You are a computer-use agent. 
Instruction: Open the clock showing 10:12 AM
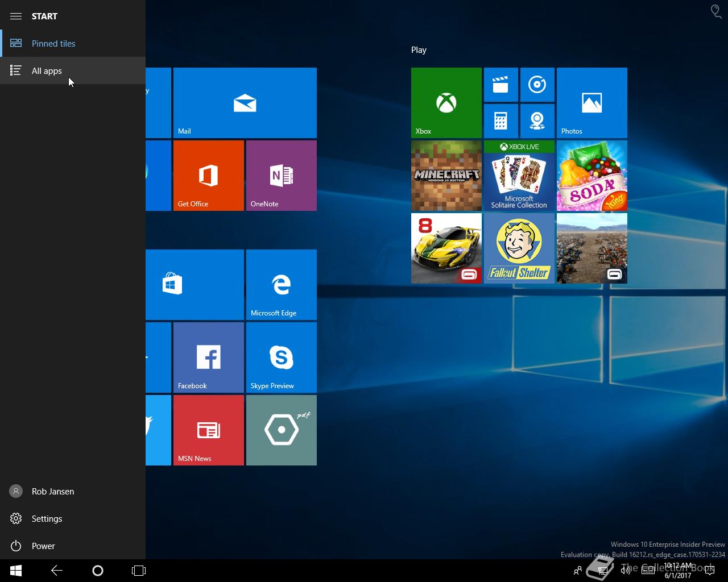pyautogui.click(x=678, y=571)
